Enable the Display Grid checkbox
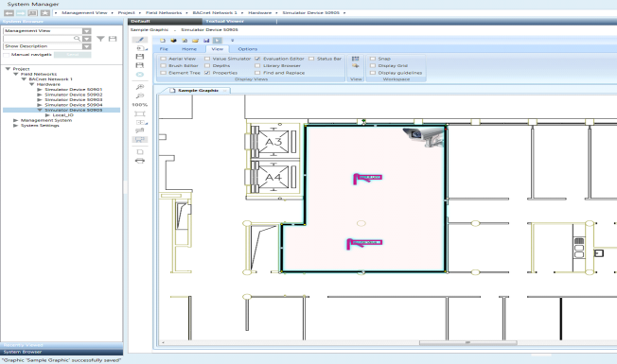Viewport: 617px width, 364px height. click(373, 65)
